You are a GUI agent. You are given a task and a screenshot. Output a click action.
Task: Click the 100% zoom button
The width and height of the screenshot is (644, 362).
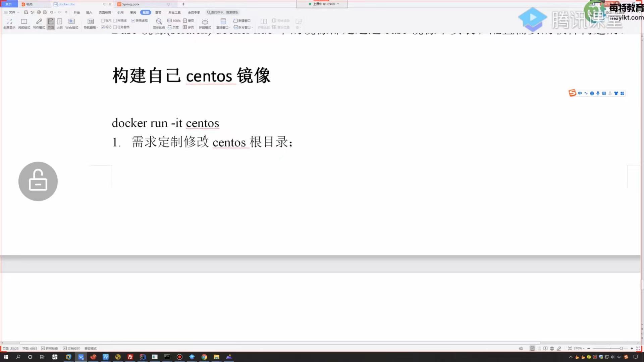(174, 20)
